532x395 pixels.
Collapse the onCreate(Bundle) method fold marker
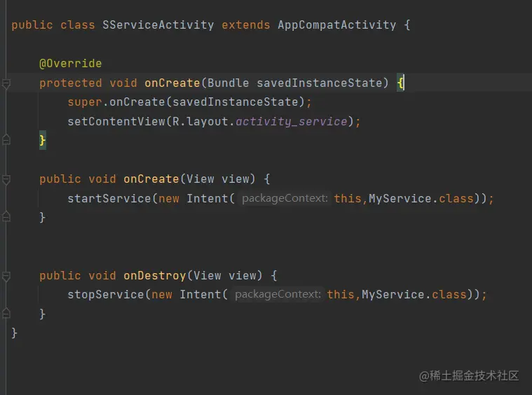pos(6,83)
